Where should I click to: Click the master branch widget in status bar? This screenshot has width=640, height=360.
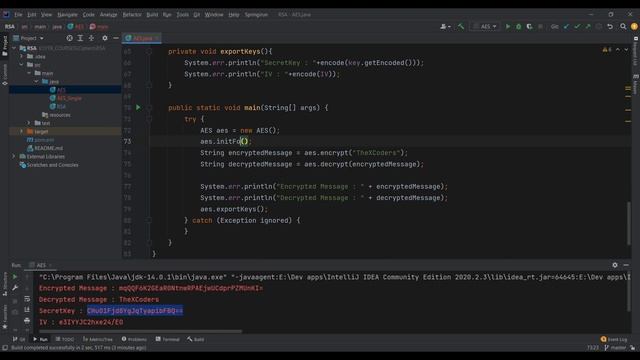[616, 348]
